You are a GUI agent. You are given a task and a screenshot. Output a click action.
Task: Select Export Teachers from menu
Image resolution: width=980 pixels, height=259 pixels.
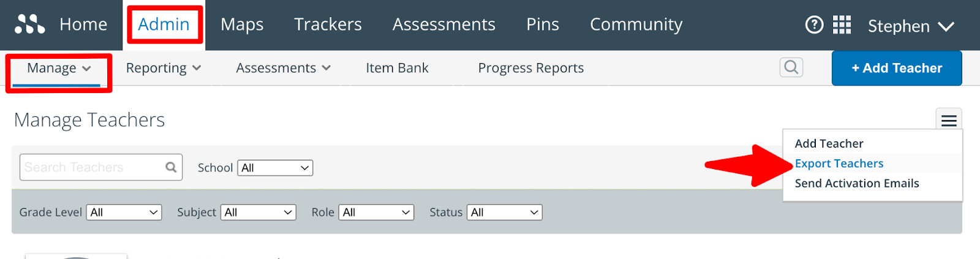click(x=839, y=163)
